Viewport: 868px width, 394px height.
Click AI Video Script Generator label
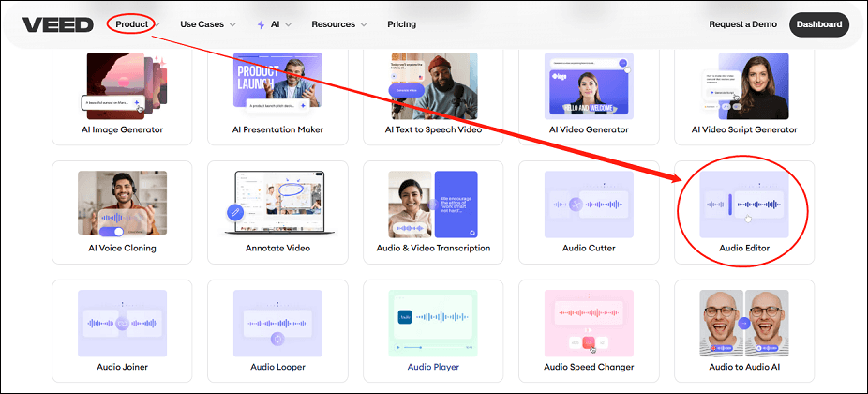pos(744,129)
